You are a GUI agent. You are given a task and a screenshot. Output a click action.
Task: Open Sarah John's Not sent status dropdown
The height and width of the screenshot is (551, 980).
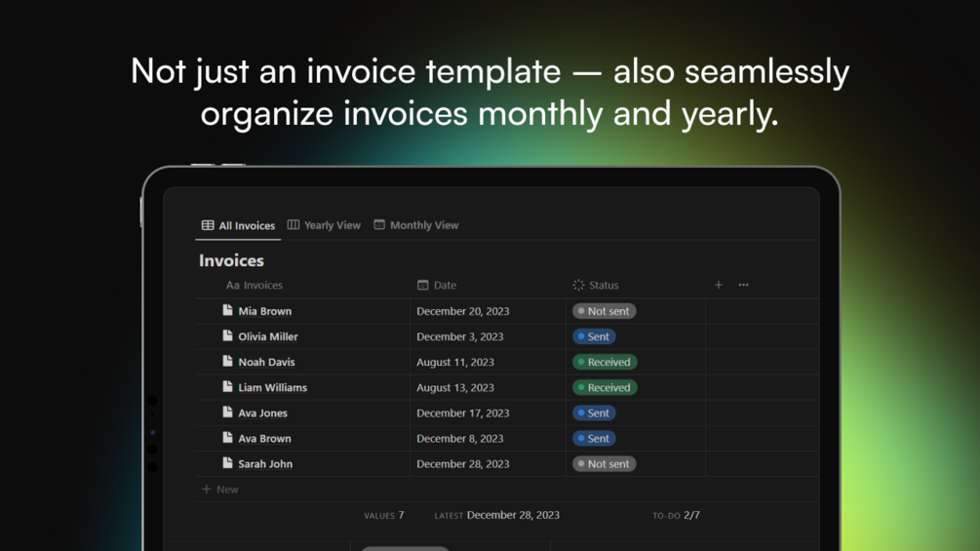604,464
